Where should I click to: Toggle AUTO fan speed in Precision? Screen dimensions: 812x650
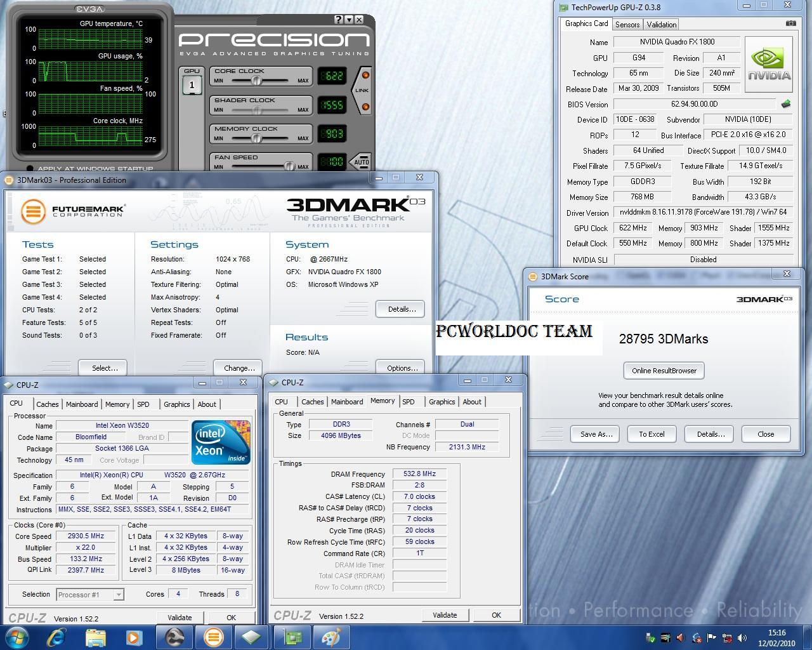(362, 162)
